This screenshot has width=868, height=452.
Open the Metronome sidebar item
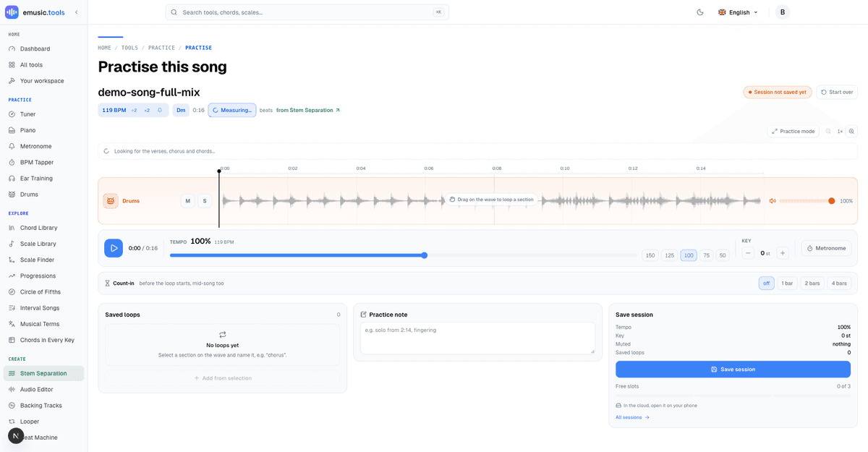click(43, 146)
